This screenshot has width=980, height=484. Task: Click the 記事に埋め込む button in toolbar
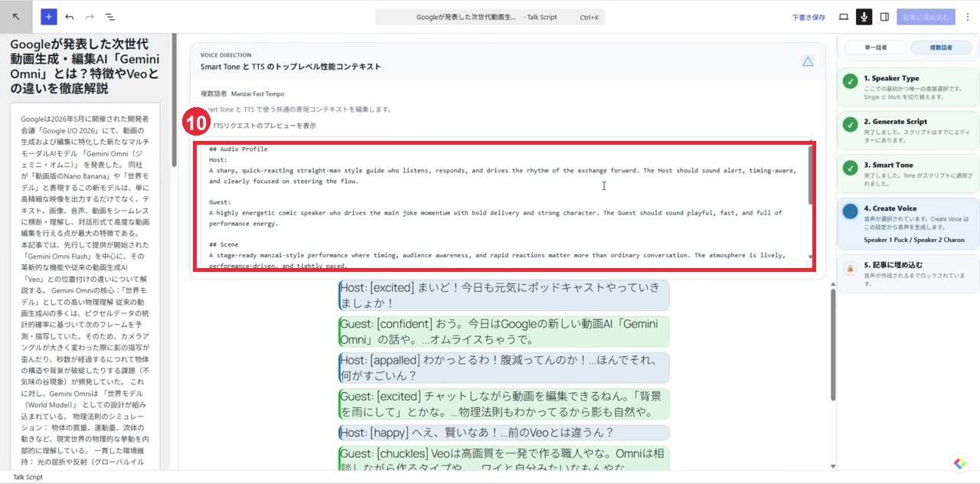click(926, 17)
